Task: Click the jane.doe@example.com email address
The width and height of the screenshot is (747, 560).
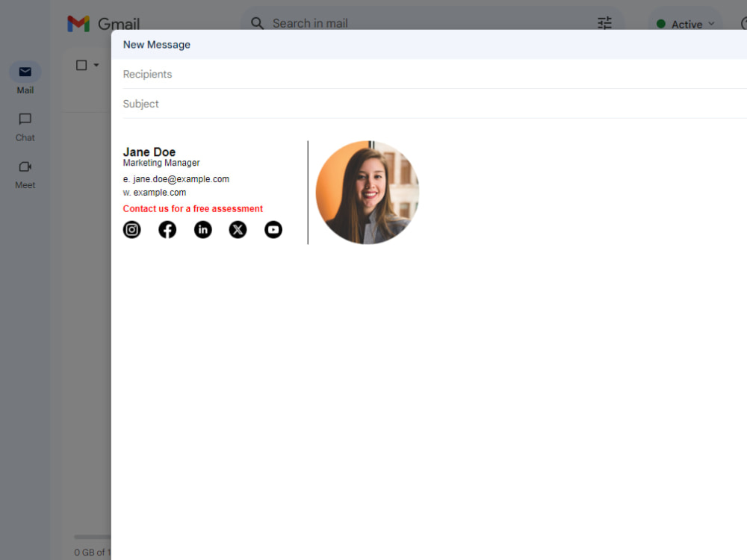Action: click(181, 179)
